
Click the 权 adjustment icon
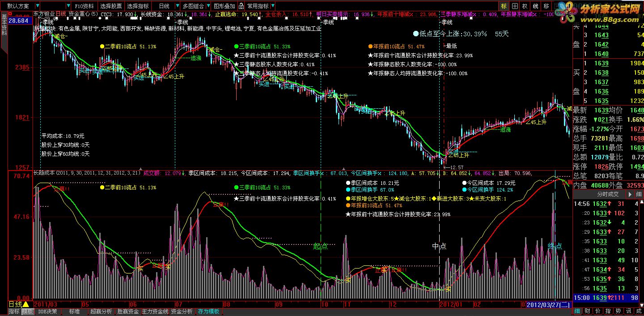coord(525,6)
